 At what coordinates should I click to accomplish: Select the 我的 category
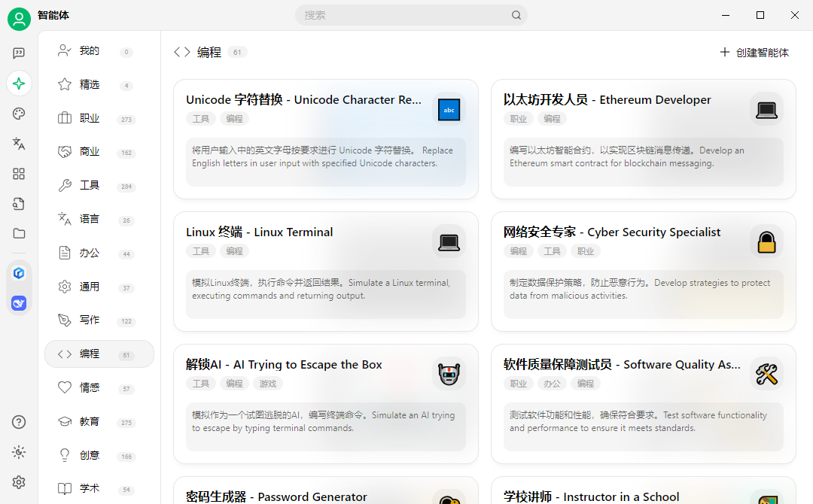[99, 50]
